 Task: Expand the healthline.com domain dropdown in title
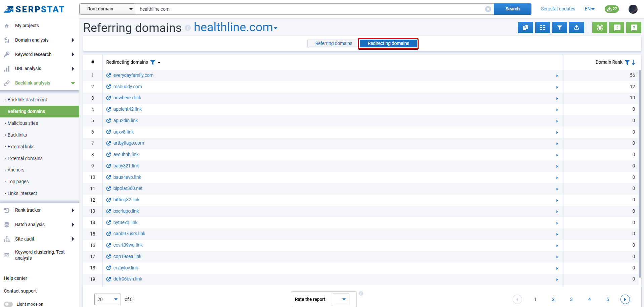[x=275, y=29]
